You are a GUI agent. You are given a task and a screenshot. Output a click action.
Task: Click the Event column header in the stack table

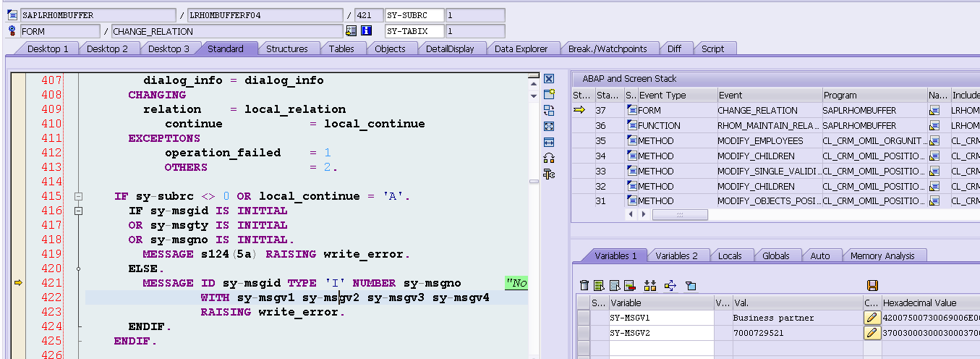tap(769, 95)
